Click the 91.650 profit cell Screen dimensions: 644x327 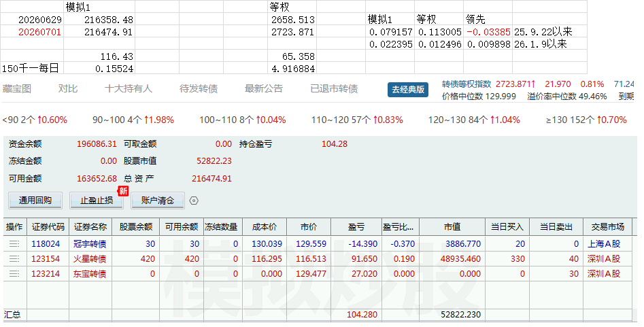click(365, 259)
